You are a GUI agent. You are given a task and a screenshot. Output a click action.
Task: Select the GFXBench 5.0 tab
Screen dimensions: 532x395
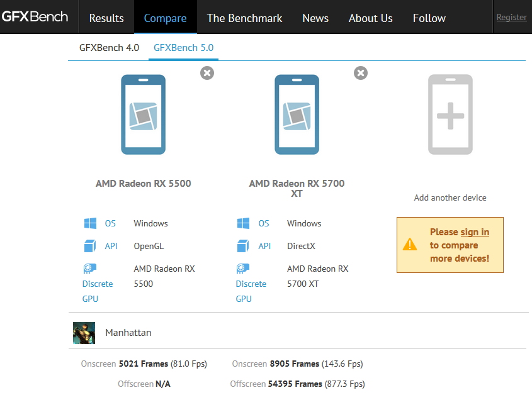(x=184, y=48)
